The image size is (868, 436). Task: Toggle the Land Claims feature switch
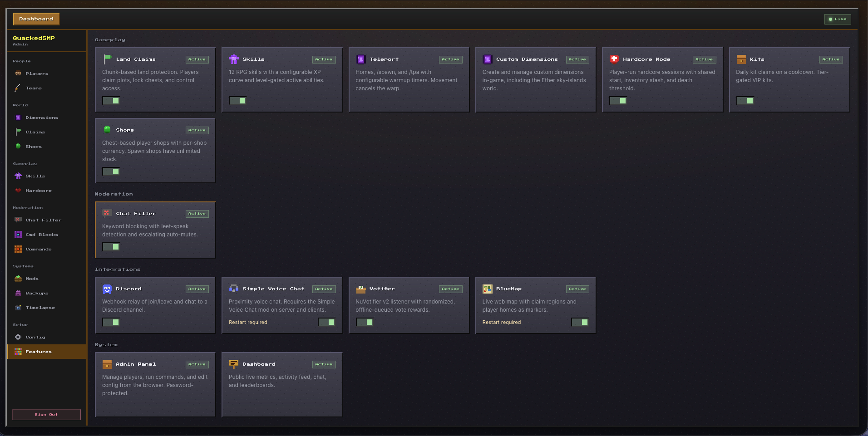pos(111,101)
